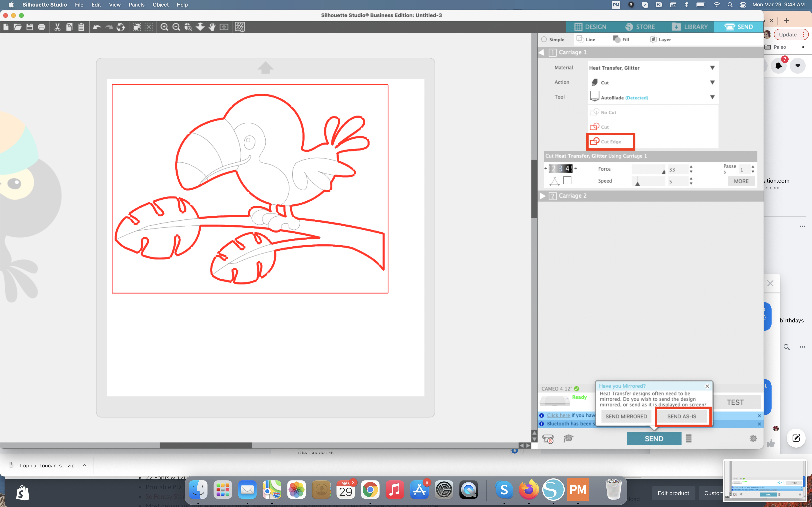Expand the Carriage 2 section
Image resolution: width=812 pixels, height=507 pixels.
pyautogui.click(x=543, y=196)
